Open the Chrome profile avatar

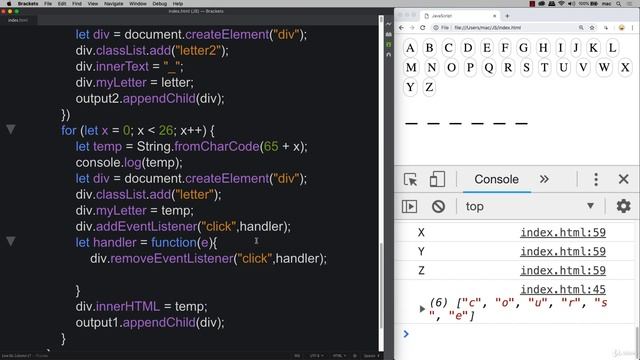(622, 28)
